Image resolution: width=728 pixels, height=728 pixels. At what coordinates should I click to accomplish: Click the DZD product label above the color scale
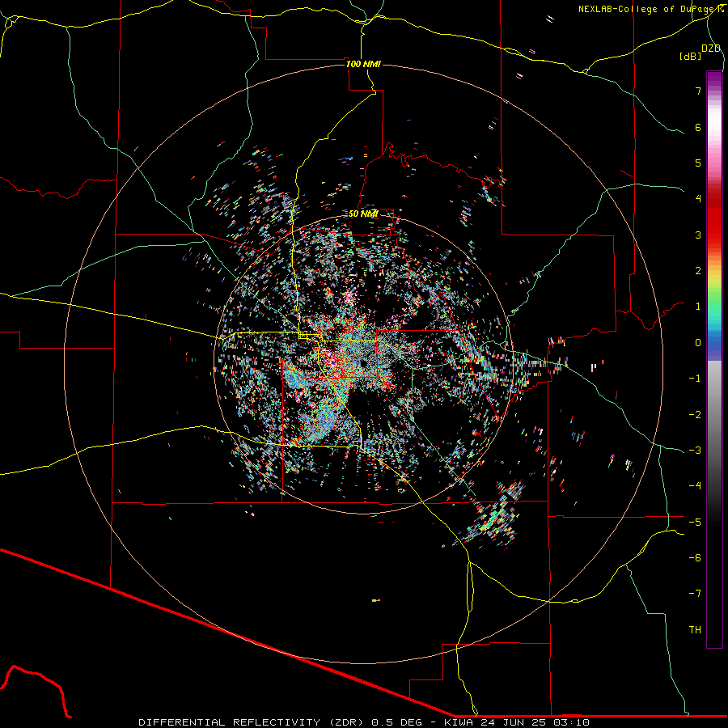click(x=711, y=49)
